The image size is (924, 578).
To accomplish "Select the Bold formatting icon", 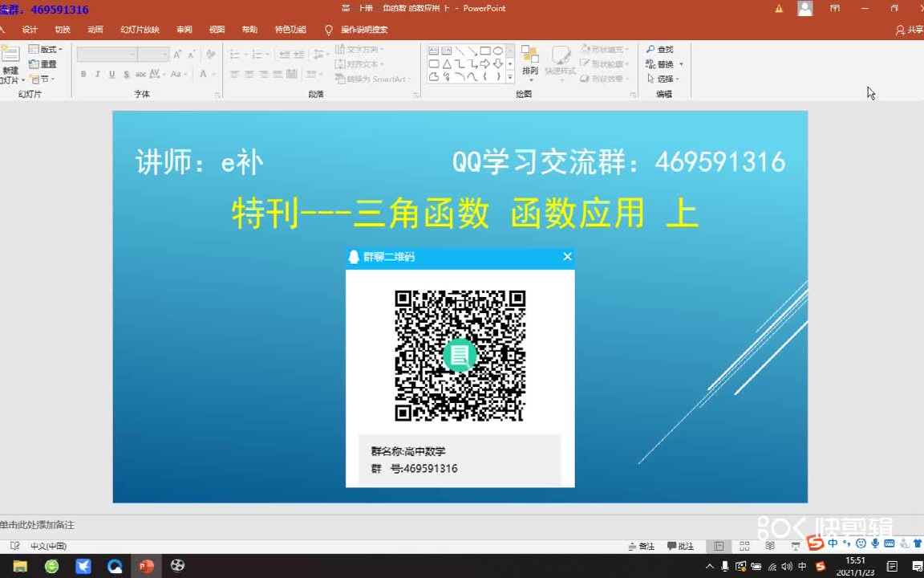I will point(83,74).
